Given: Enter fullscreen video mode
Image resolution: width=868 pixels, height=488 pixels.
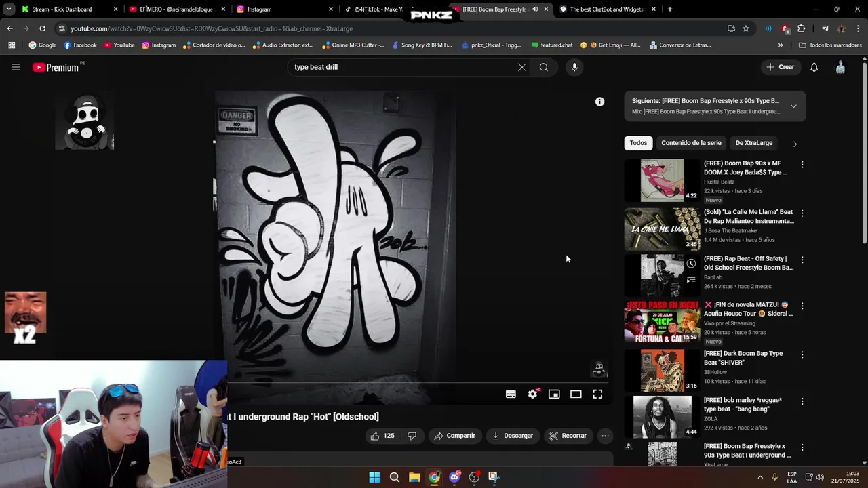Looking at the screenshot, I should point(597,394).
